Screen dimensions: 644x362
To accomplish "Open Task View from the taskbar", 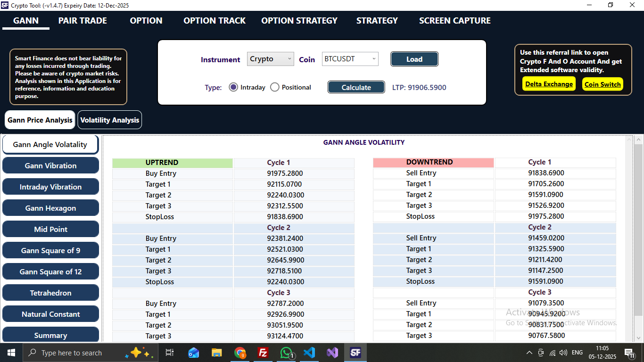I will (x=170, y=353).
